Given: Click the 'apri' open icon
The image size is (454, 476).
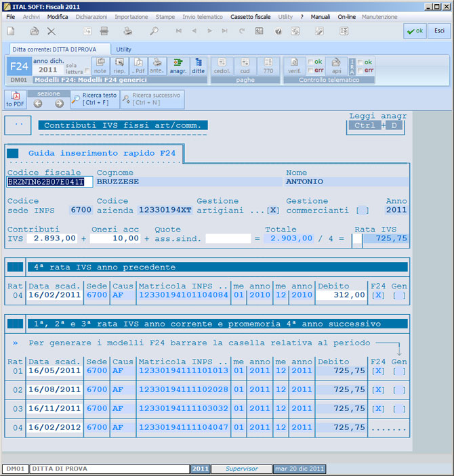Looking at the screenshot, I should [x=336, y=66].
